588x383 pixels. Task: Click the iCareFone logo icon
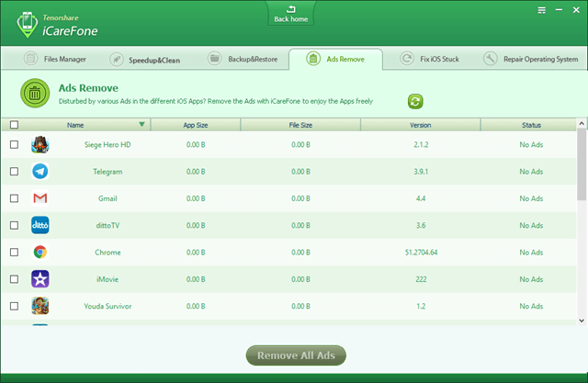click(28, 25)
